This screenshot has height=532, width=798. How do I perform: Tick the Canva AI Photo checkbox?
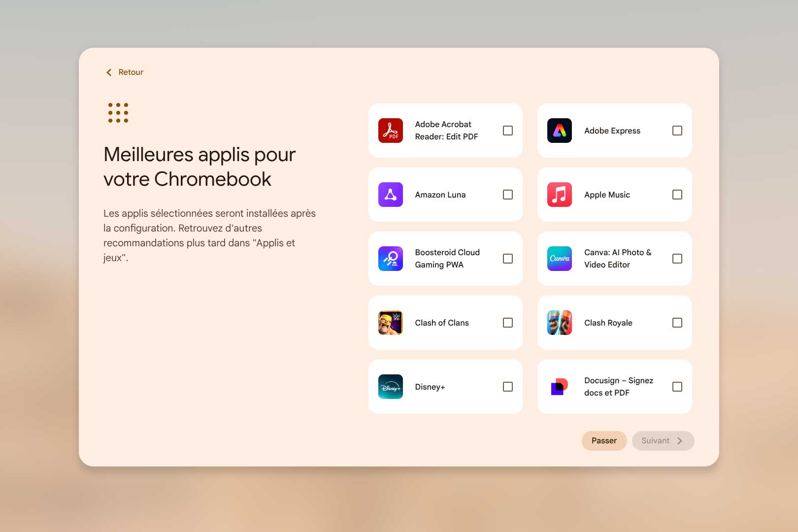[677, 259]
